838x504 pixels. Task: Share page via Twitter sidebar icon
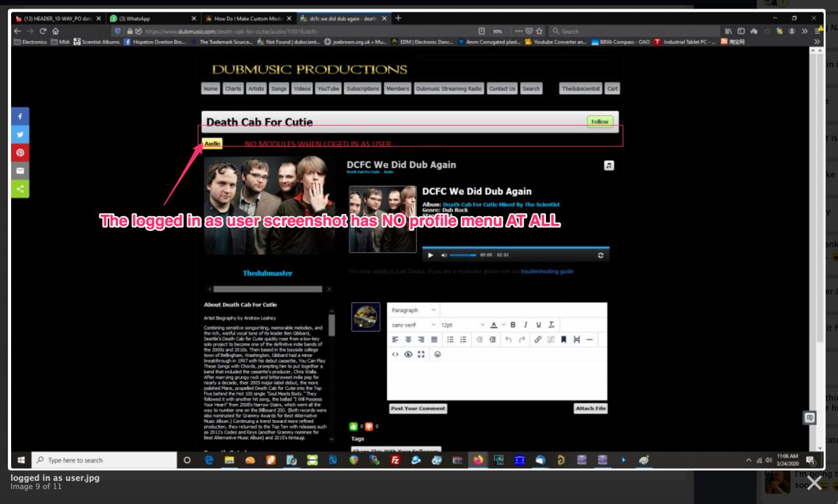(20, 135)
